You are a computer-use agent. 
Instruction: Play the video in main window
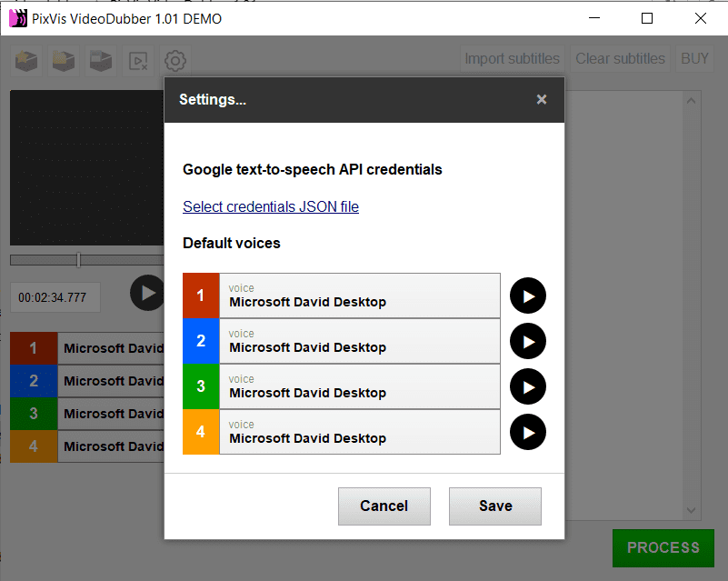(x=147, y=293)
